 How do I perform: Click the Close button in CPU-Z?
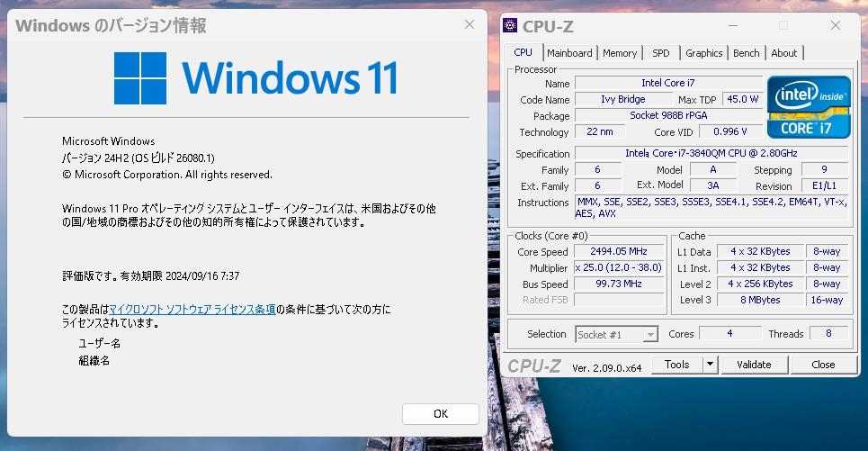click(823, 365)
